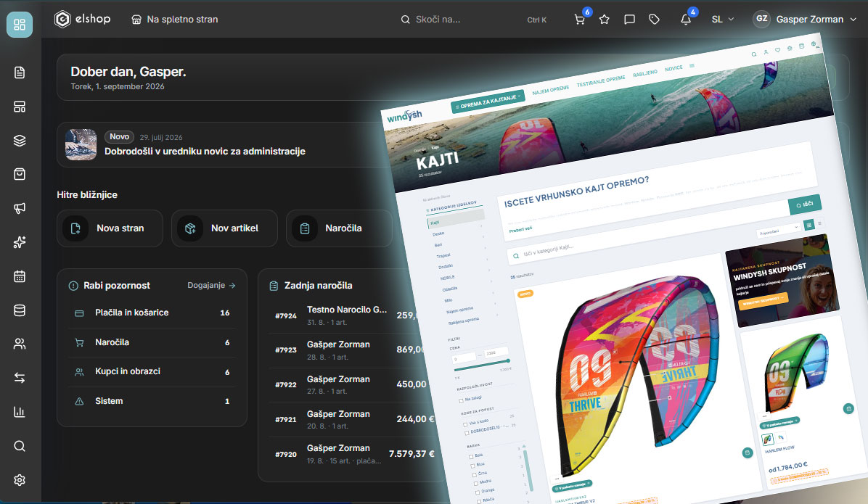This screenshot has width=868, height=504.
Task: Open the Sistem attention row
Action: tap(152, 401)
